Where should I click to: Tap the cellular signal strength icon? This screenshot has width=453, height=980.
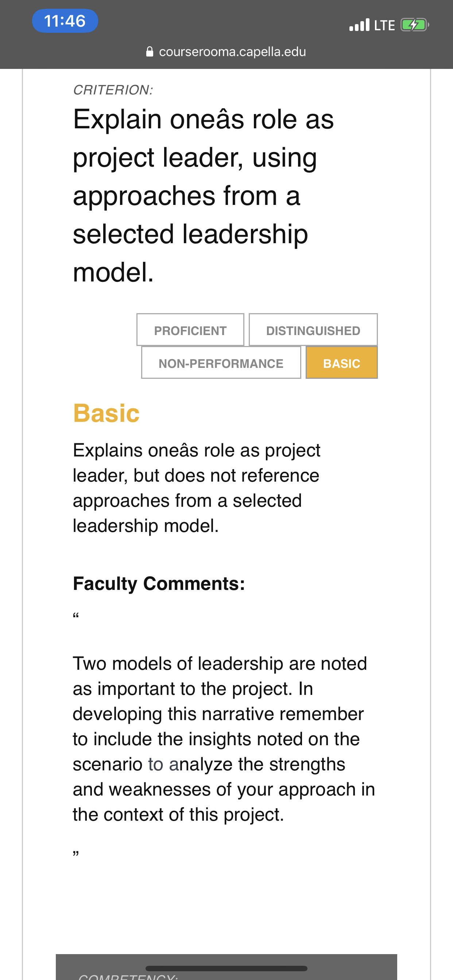click(x=359, y=25)
